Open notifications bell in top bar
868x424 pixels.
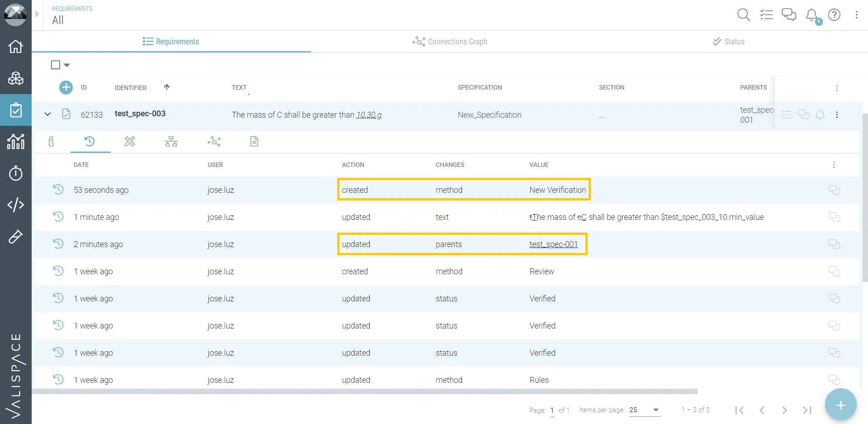click(x=812, y=15)
